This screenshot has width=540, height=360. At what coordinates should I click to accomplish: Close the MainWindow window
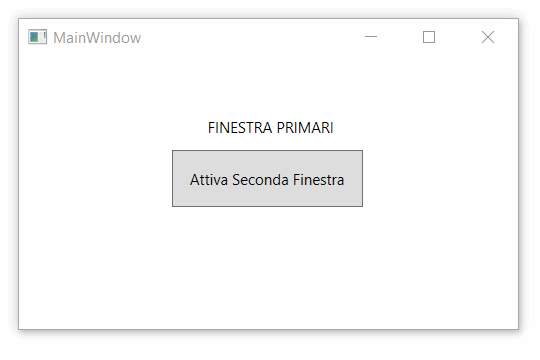pyautogui.click(x=488, y=37)
